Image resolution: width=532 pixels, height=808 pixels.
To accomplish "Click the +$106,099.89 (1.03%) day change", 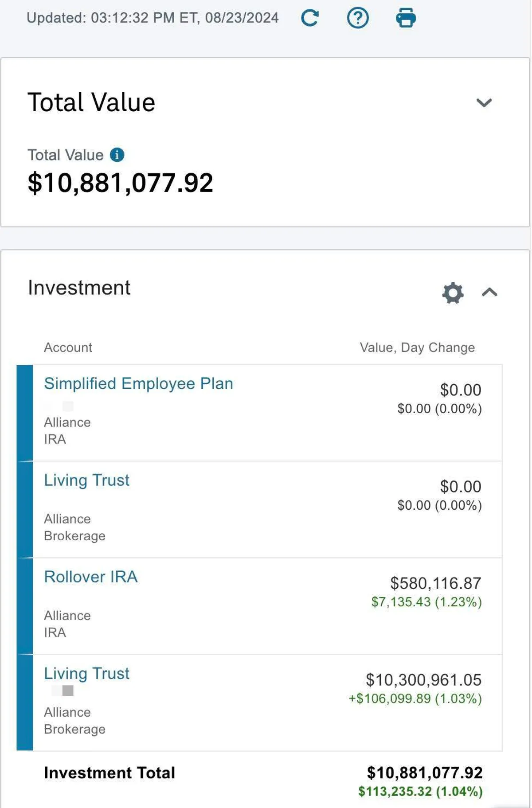I will click(x=415, y=699).
